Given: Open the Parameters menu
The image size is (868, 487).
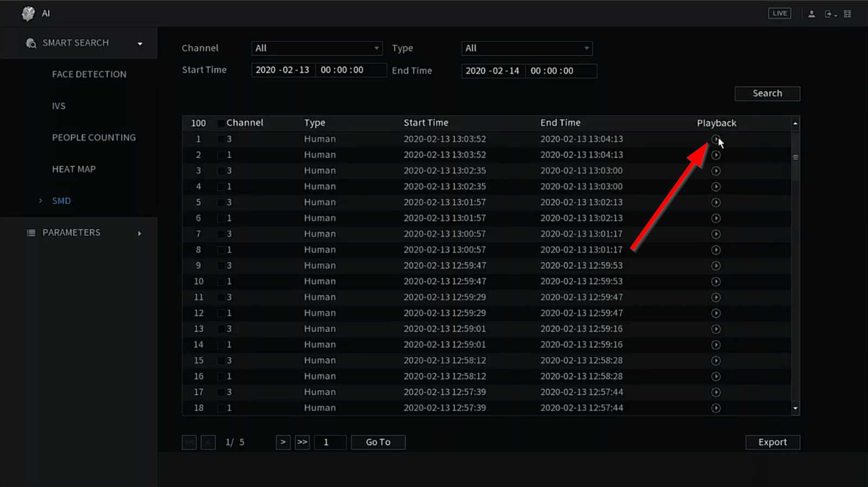Looking at the screenshot, I should tap(72, 233).
